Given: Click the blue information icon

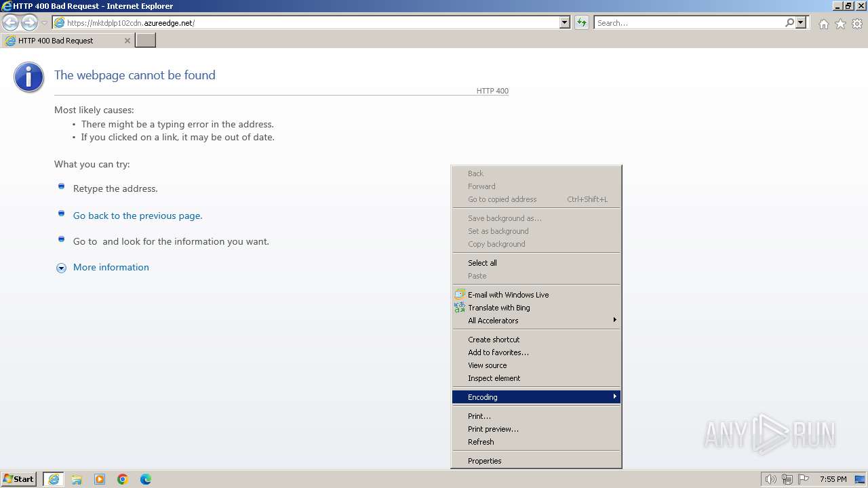Looking at the screenshot, I should tap(28, 77).
